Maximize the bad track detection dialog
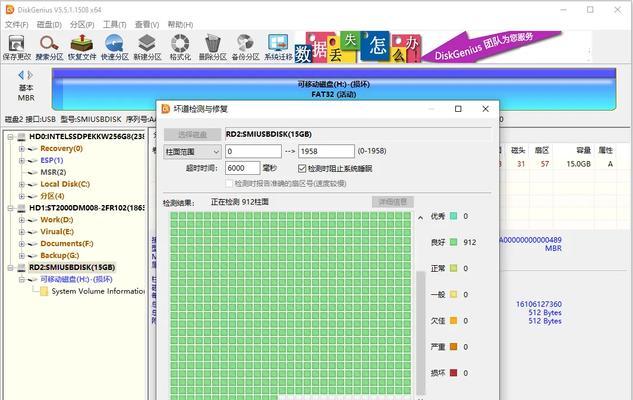 tap(458, 109)
